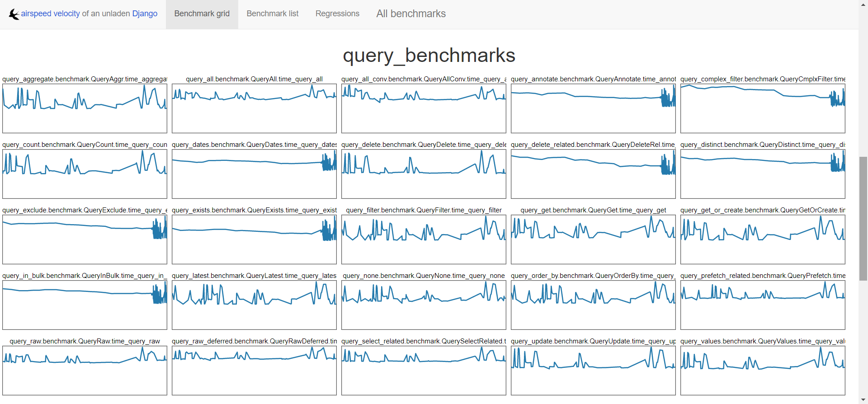The height and width of the screenshot is (404, 868).
Task: Open the query_order_by benchmark chart
Action: tap(593, 305)
